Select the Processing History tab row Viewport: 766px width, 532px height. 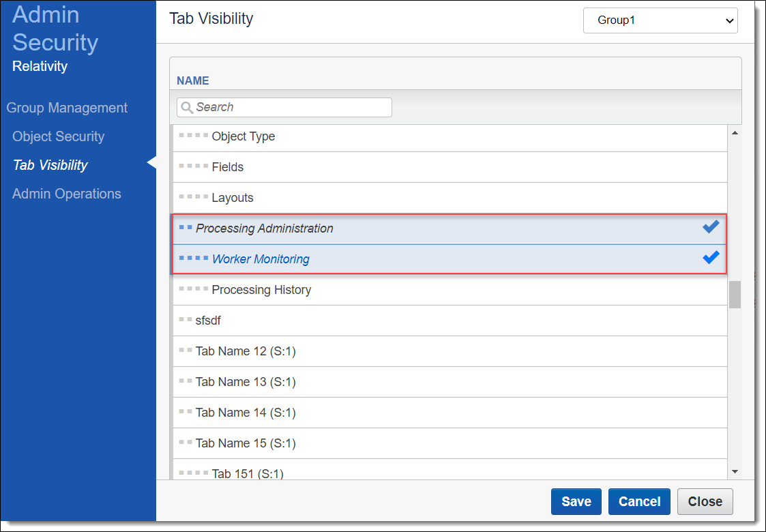pyautogui.click(x=450, y=290)
